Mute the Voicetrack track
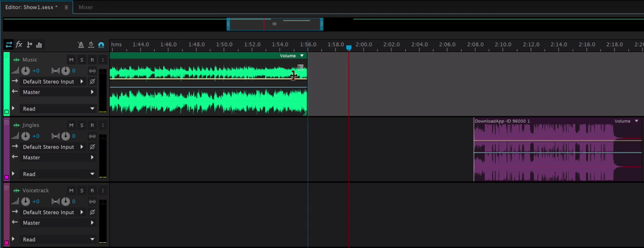This screenshot has width=644, height=248. [x=71, y=190]
